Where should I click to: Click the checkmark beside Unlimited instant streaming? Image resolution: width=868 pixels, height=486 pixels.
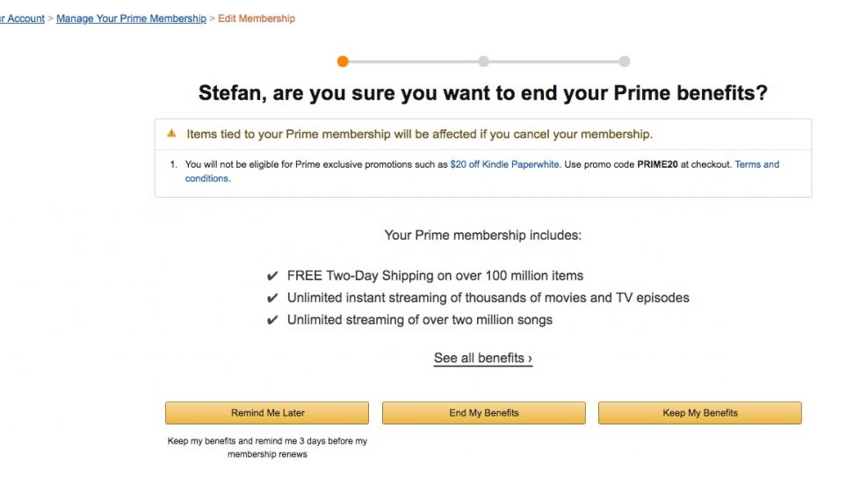click(271, 298)
